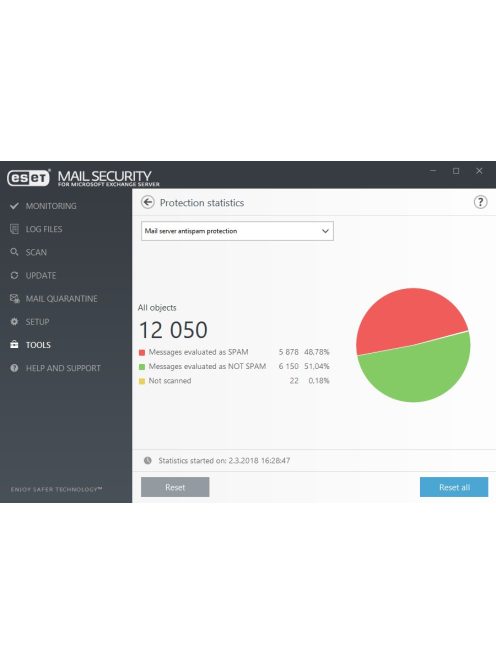Select the Tools section
Image resolution: width=496 pixels, height=664 pixels.
click(x=38, y=345)
